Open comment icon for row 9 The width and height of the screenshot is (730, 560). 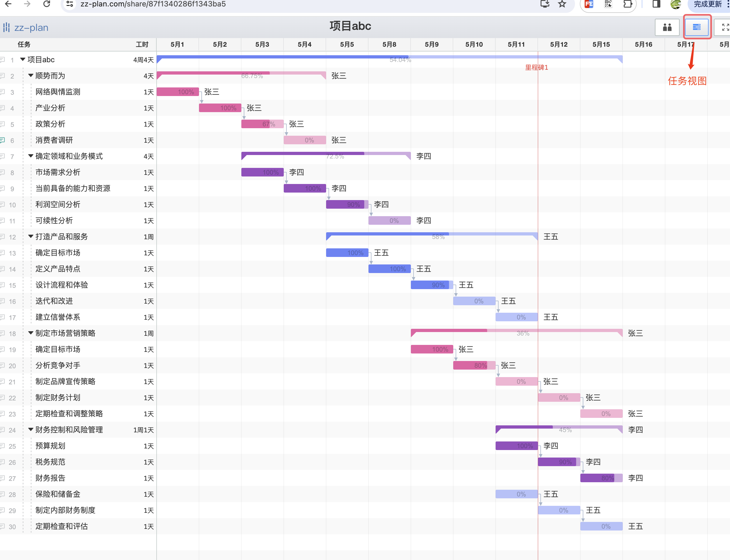(x=3, y=188)
